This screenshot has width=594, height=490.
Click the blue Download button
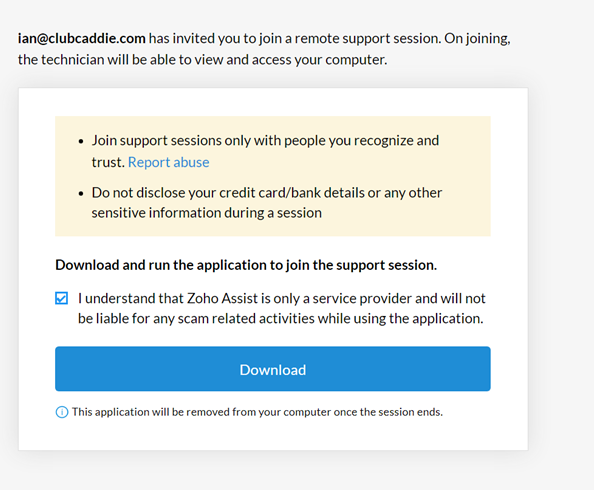point(273,369)
